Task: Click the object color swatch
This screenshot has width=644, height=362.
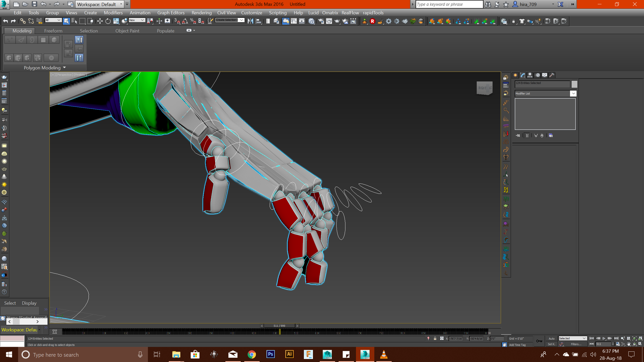Action: pyautogui.click(x=574, y=84)
